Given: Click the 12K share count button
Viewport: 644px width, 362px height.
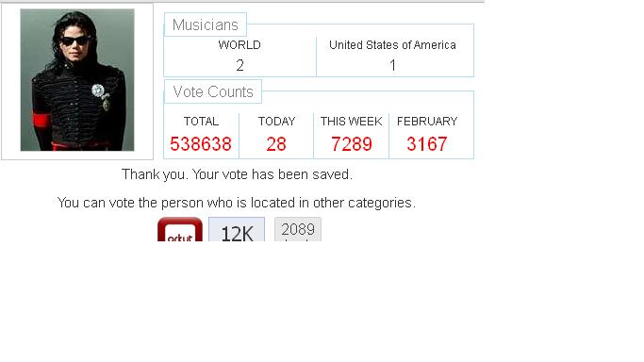Looking at the screenshot, I should pyautogui.click(x=237, y=229).
